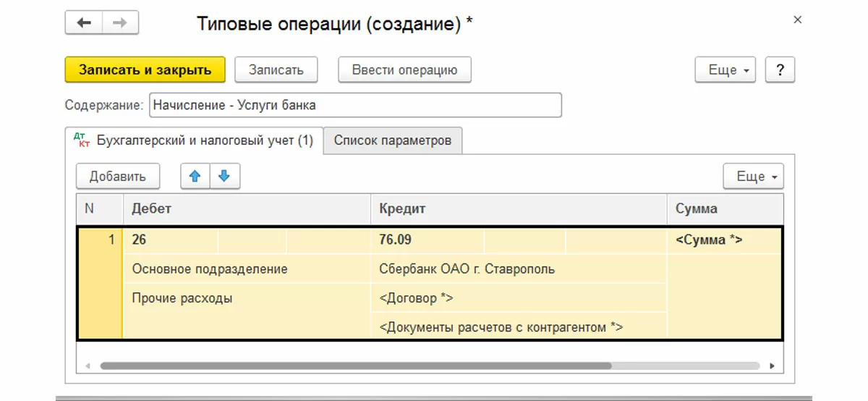The width and height of the screenshot is (868, 401).
Task: Select Бухгалтерский и налоговый учет tab
Action: pyautogui.click(x=195, y=140)
